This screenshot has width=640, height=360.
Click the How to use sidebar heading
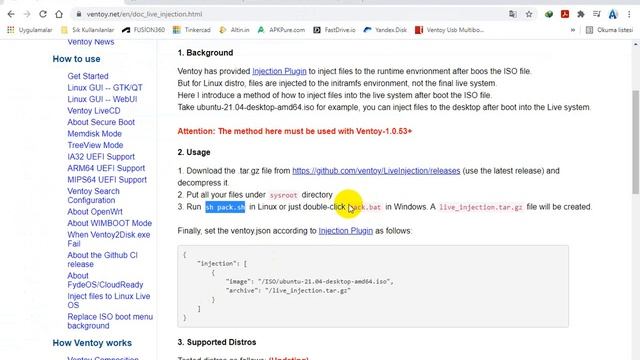click(x=76, y=59)
